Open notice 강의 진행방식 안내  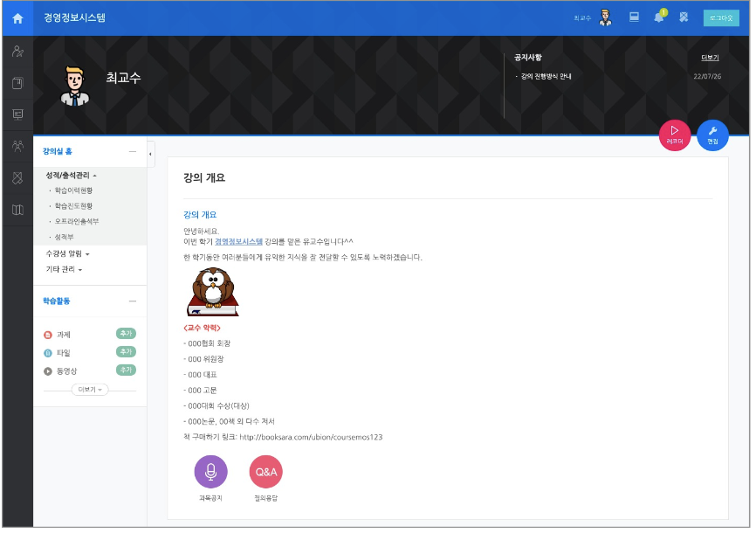tap(546, 76)
